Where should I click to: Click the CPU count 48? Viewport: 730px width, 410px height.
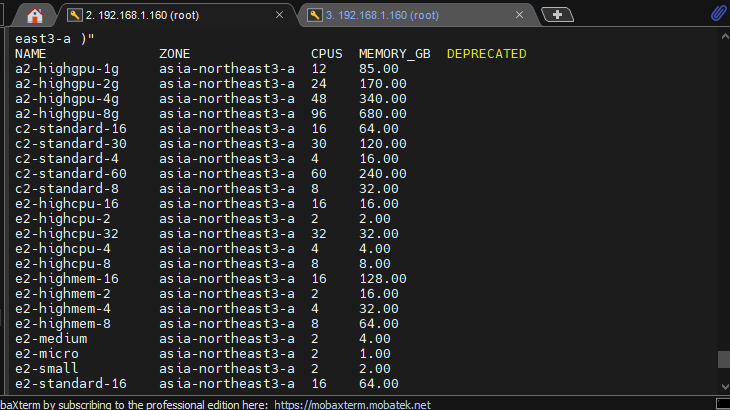(319, 99)
